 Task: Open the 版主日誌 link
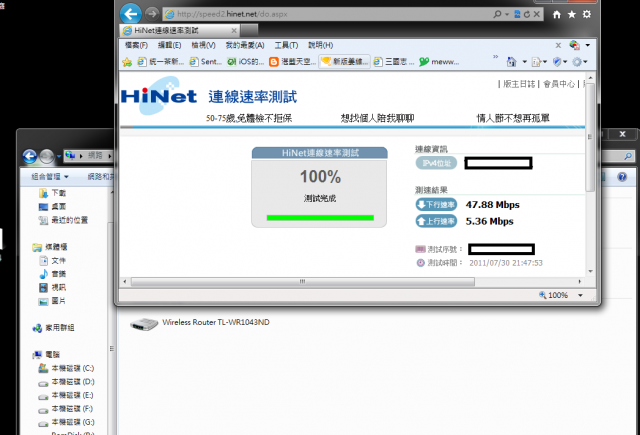(519, 84)
